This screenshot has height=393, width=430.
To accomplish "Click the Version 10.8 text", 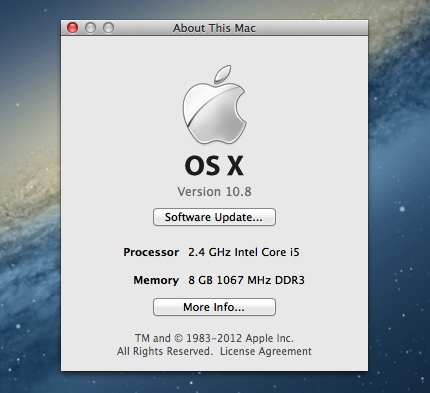I will tap(214, 192).
